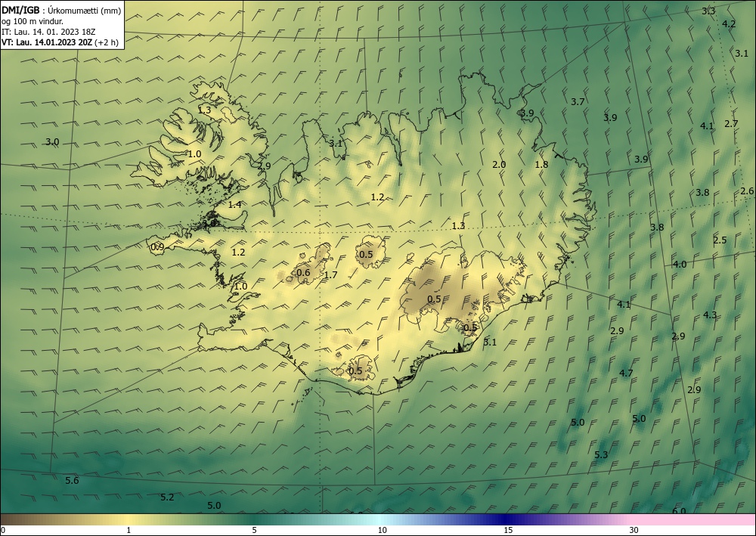This screenshot has height=536, width=756.
Task: Click the 'DMI/IGB : Úrkomumætti (mm)' title line
Action: 61,10
